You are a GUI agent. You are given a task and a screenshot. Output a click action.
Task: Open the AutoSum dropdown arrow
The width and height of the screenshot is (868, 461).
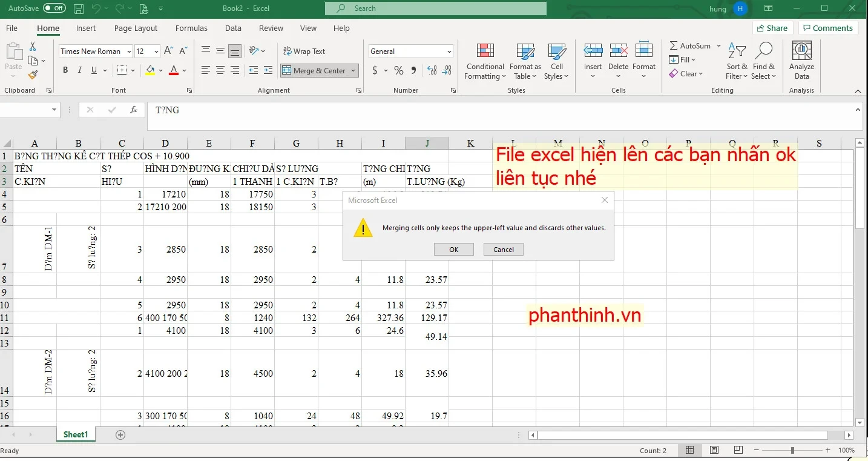click(718, 46)
